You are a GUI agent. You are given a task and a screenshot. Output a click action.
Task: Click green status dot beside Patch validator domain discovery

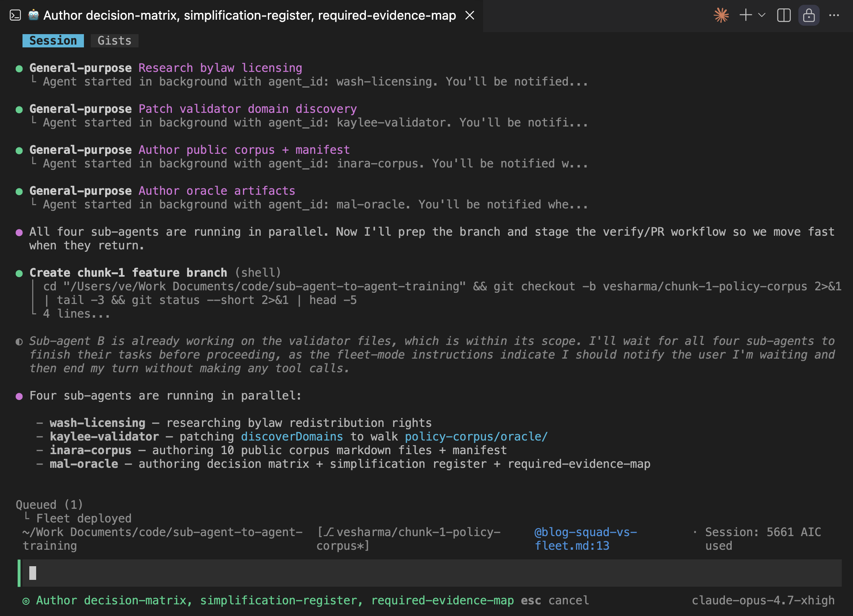(19, 110)
